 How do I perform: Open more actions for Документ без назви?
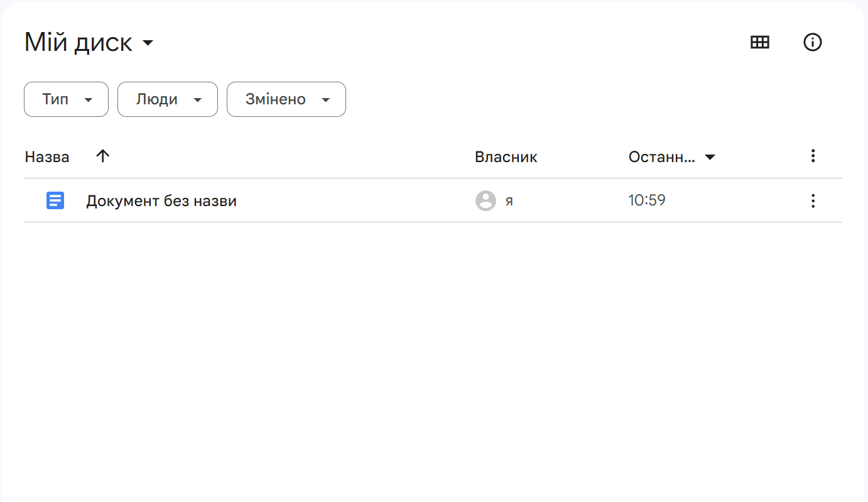click(x=813, y=201)
